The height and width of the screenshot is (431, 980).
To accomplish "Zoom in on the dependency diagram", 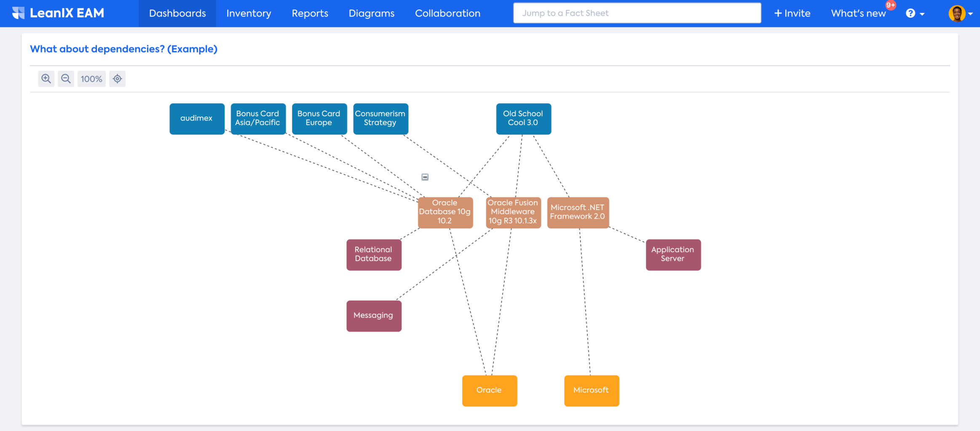I will [46, 79].
